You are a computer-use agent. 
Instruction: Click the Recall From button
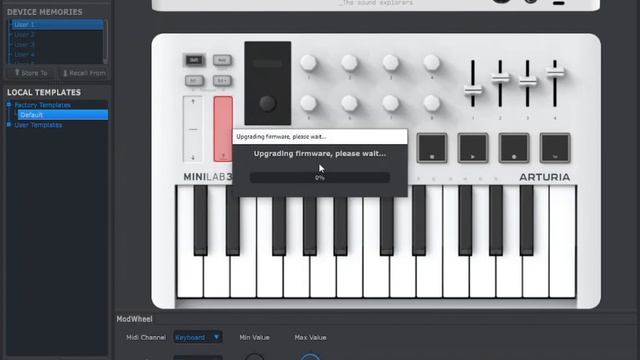(x=83, y=73)
